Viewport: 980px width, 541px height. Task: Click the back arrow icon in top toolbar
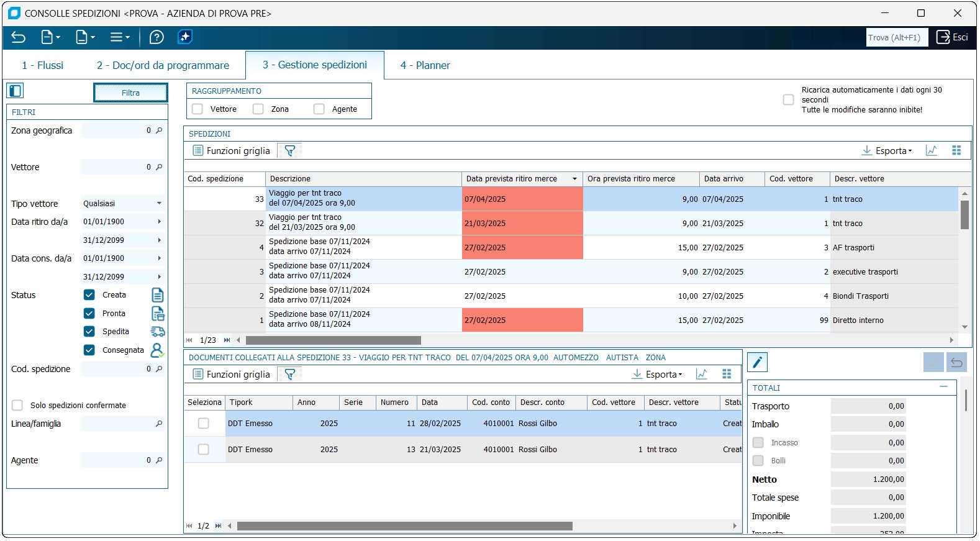tap(18, 37)
